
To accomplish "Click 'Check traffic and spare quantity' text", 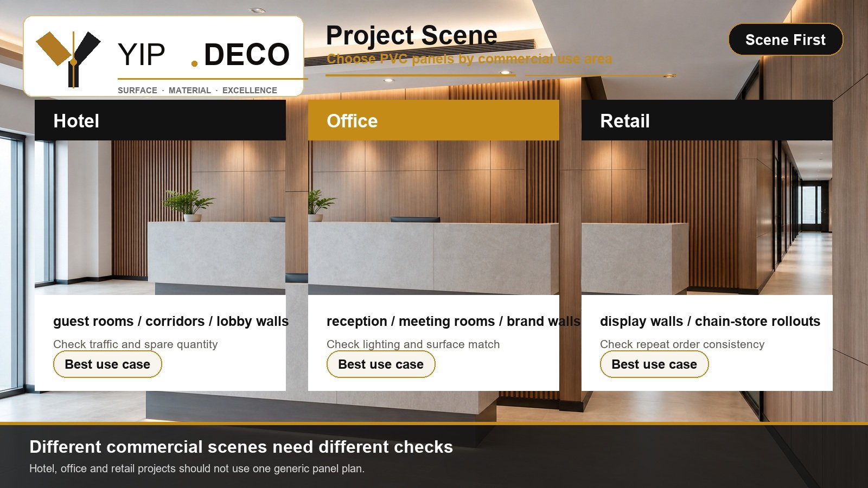I will [136, 344].
